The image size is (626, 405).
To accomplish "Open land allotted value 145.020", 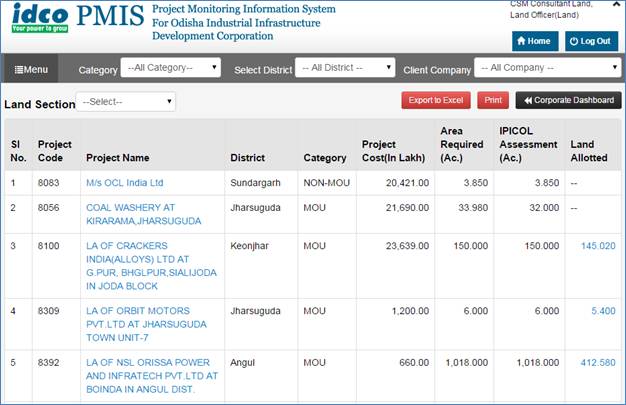I will click(598, 246).
